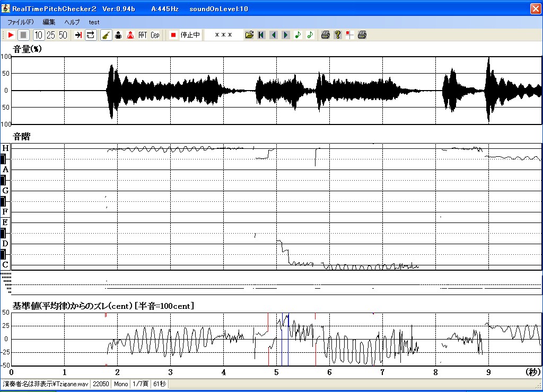Jump to the first page icon
The height and width of the screenshot is (392, 543).
261,35
